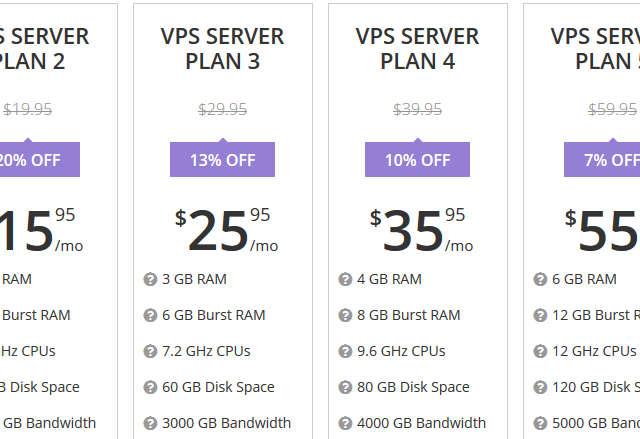Click help icon beside 3 GB RAM
The width and height of the screenshot is (640, 439).
(x=150, y=279)
